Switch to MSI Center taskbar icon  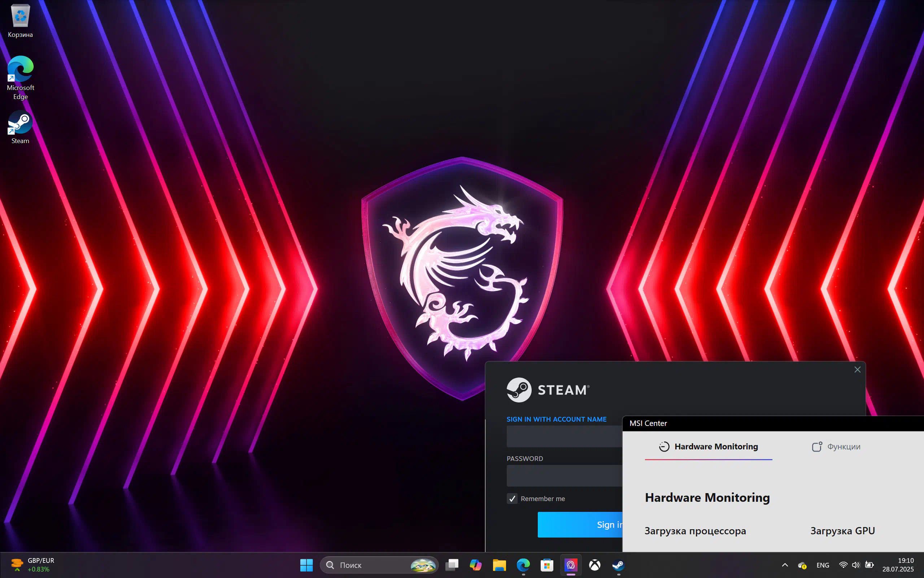point(571,565)
